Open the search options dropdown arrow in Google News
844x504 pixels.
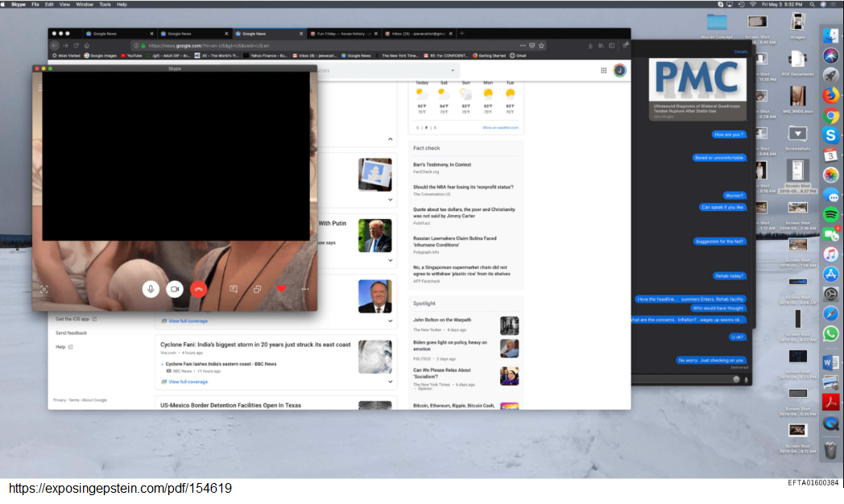[x=453, y=71]
